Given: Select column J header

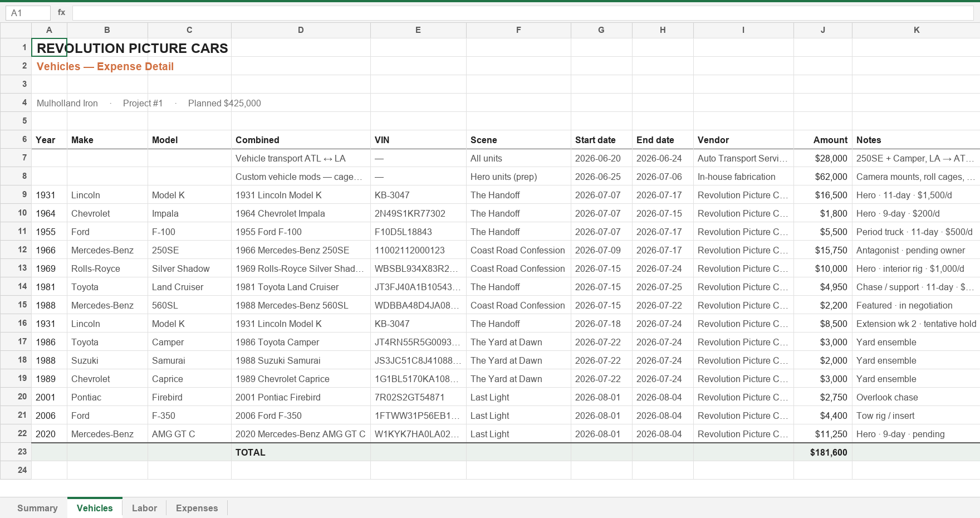Looking at the screenshot, I should [x=823, y=30].
